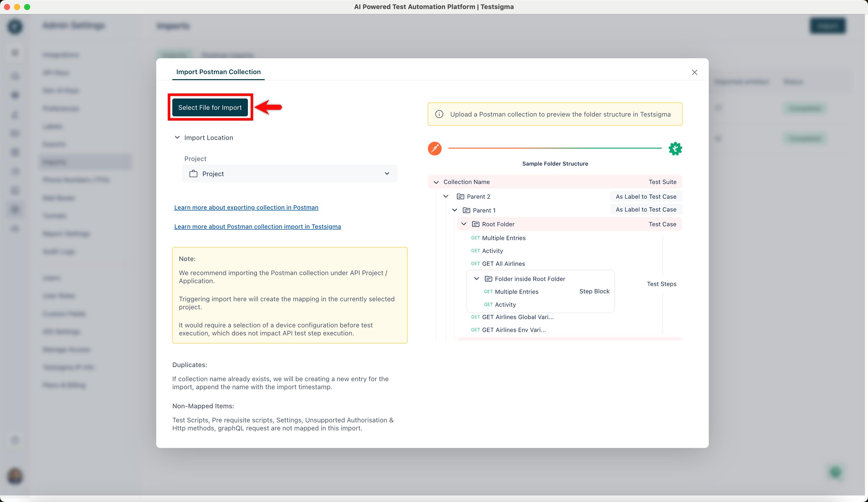Close the Import Postman Collection dialog
Image resolution: width=868 pixels, height=502 pixels.
[694, 72]
